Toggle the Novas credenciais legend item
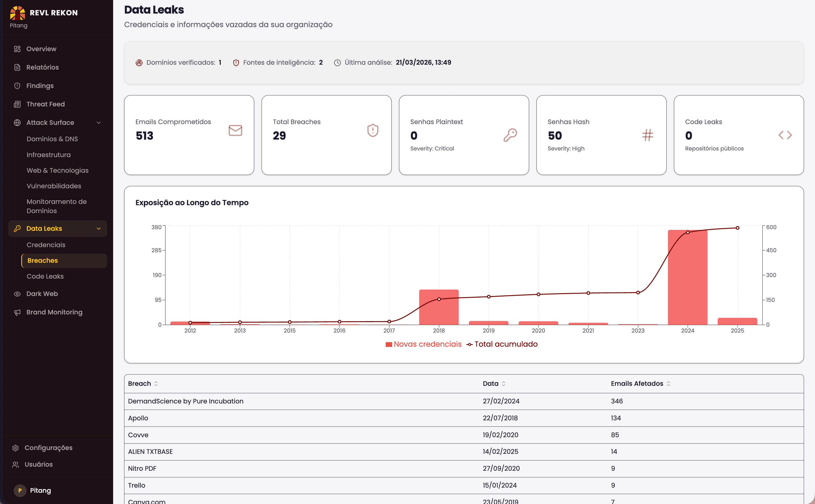The image size is (815, 504). pos(424,344)
